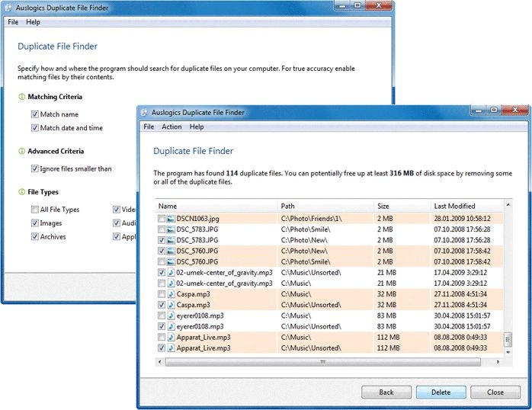This screenshot has width=532, height=410.
Task: Click the Advanced Criteria info icon
Action: (21, 151)
